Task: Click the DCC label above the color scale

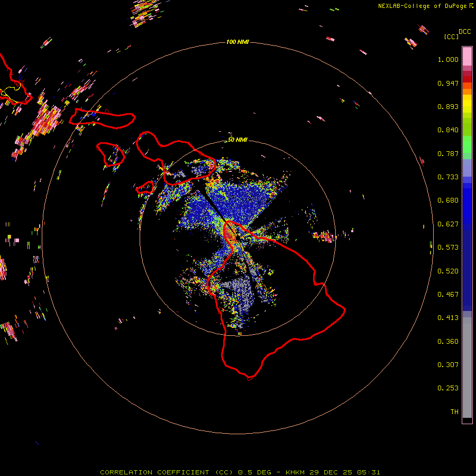Action: (x=465, y=32)
